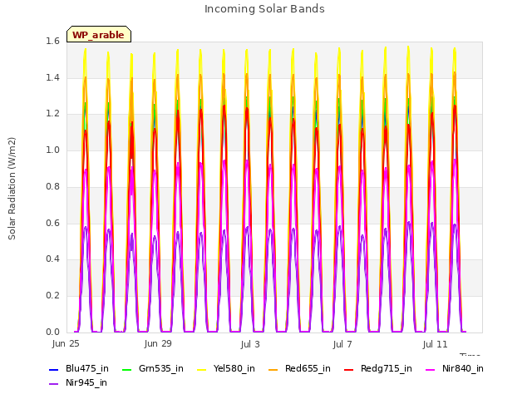The height and width of the screenshot is (399, 532).
Task: Click the 1.0 y-axis tick label
Action: point(53,150)
